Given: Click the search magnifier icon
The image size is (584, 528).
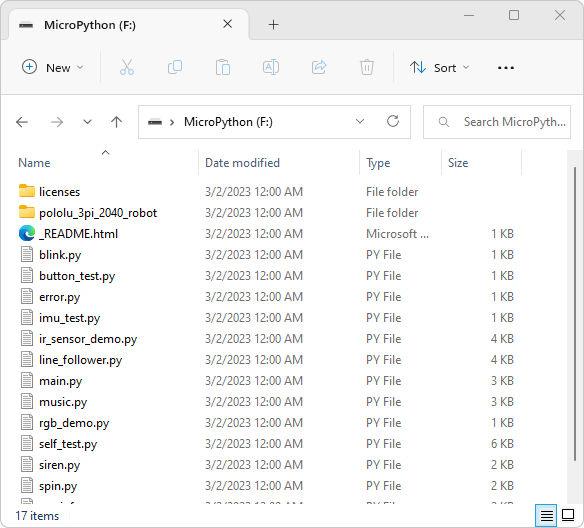Looking at the screenshot, I should pyautogui.click(x=444, y=122).
